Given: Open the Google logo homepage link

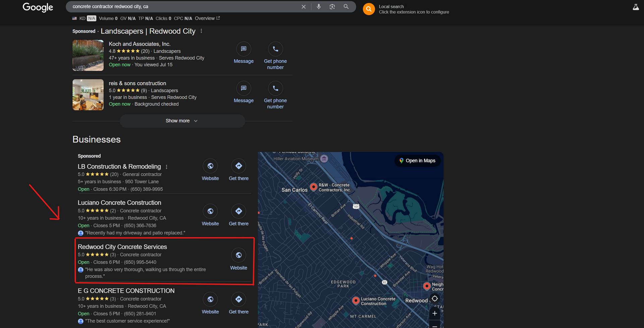Looking at the screenshot, I should [38, 7].
